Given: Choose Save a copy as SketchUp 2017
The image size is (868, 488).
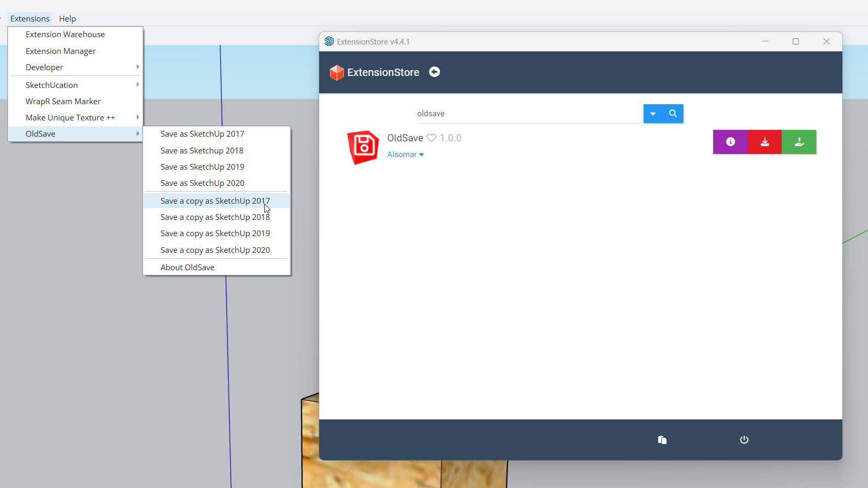Looking at the screenshot, I should pos(217,201).
